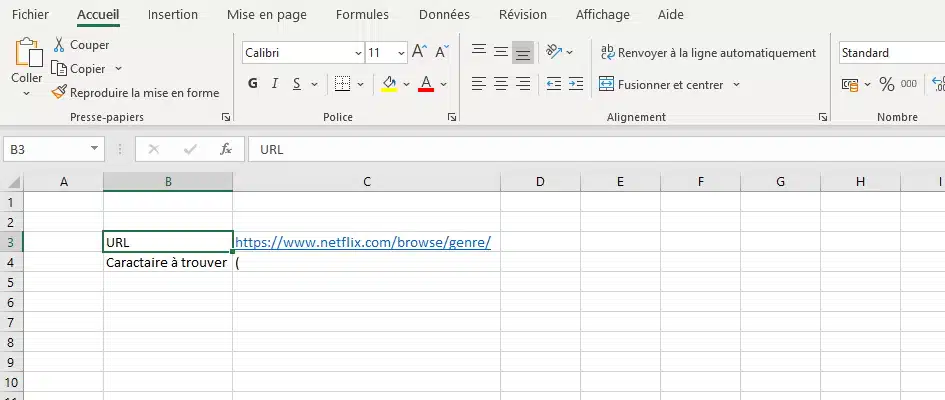
Task: Toggle underline formatting S
Action: point(297,84)
